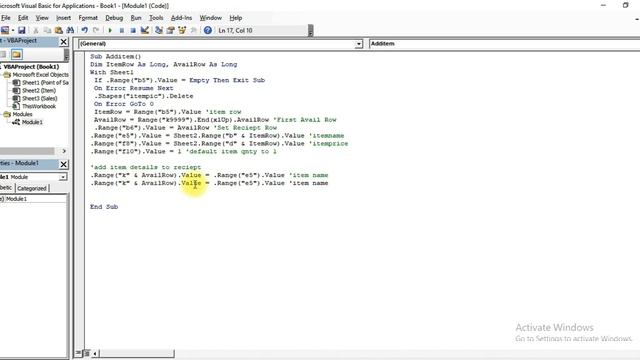Open the Window menu
The image size is (640, 360).
coord(211,18)
